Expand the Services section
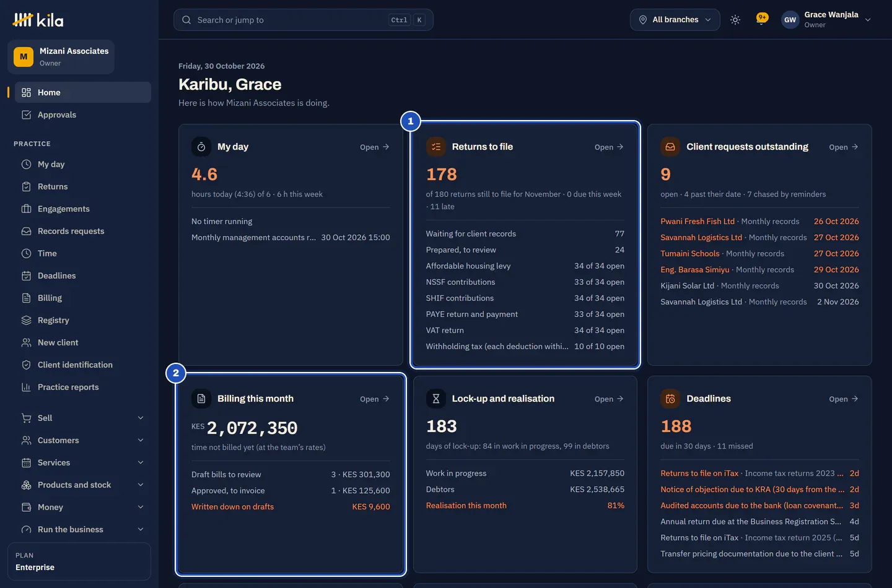Screen dimensions: 892x588 [x=83, y=462]
